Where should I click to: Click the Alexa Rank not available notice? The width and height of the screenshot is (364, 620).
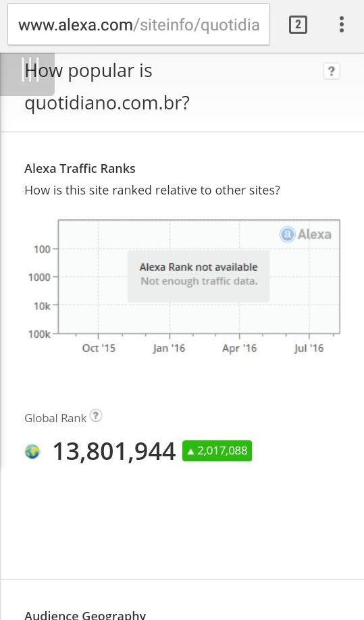[199, 274]
